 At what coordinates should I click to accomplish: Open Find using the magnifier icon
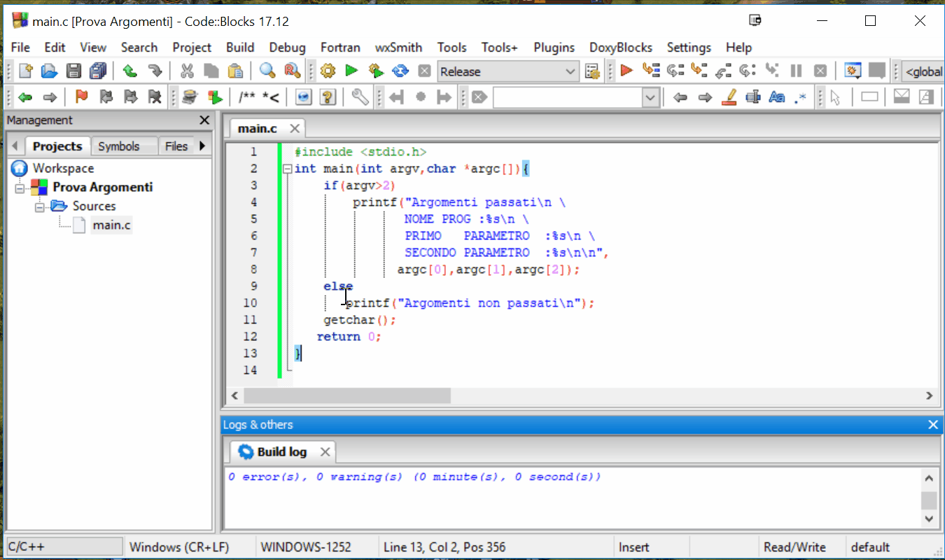(x=267, y=71)
